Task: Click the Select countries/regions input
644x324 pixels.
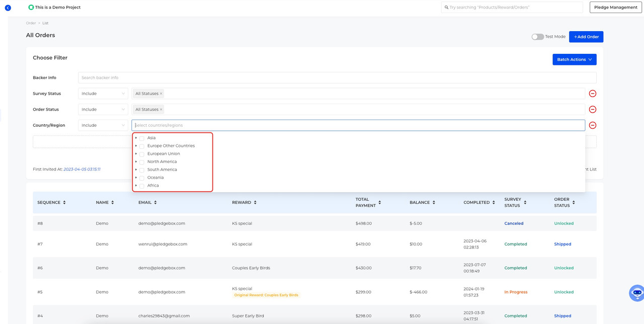Action: (x=358, y=125)
